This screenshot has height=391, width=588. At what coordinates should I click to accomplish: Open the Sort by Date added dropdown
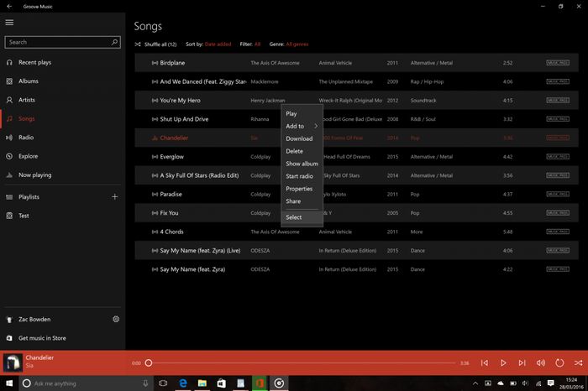pos(218,43)
